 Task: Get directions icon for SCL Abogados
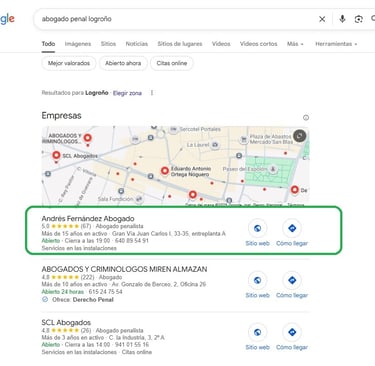(x=292, y=332)
